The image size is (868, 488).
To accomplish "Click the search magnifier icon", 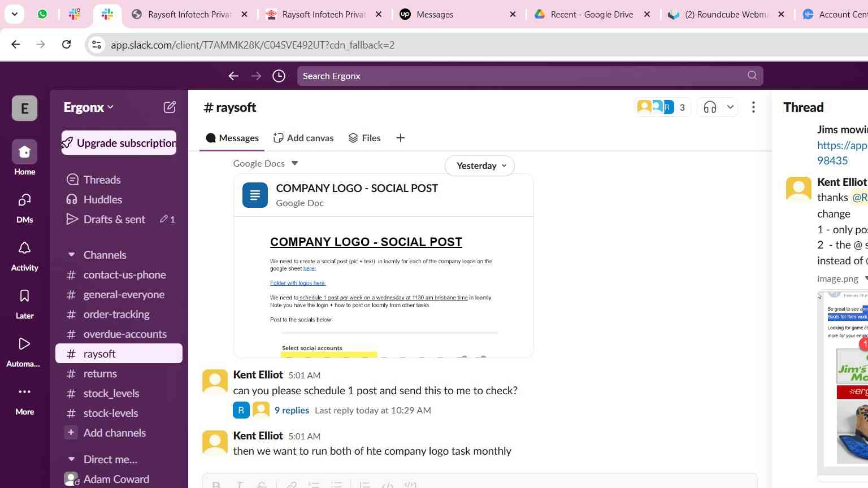I will point(752,75).
